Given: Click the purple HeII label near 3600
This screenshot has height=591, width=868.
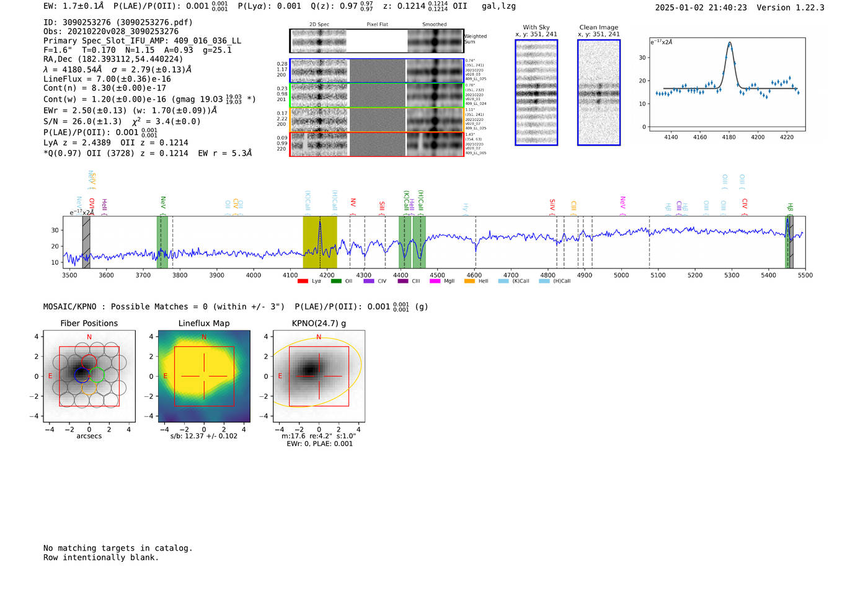Looking at the screenshot, I should [104, 206].
